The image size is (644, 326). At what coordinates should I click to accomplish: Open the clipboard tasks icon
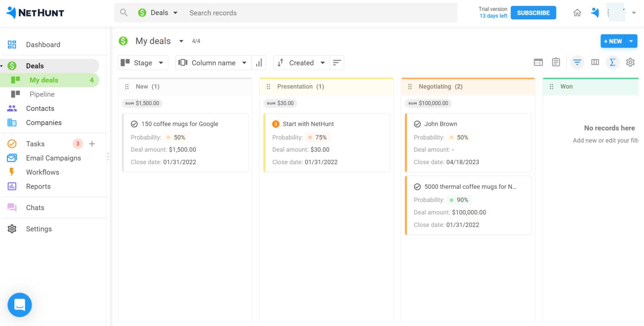click(556, 62)
